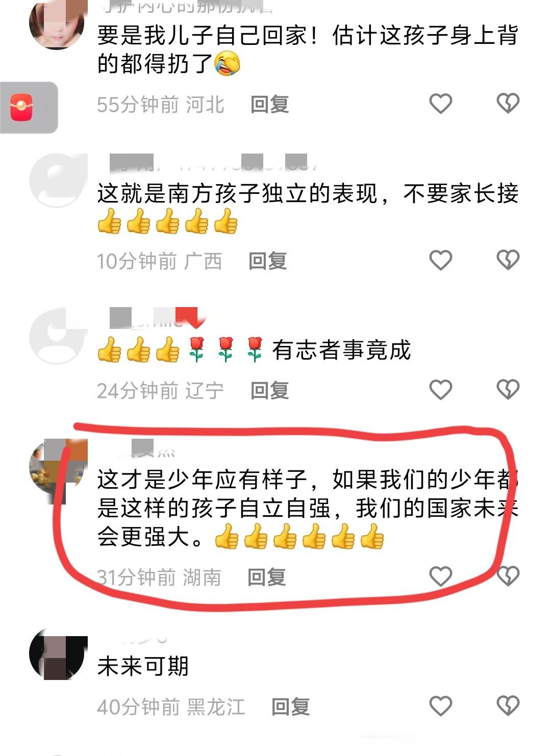Screen dimensions: 551x756
Task: Reply to the Liaoning comment (回复)
Action: [270, 391]
